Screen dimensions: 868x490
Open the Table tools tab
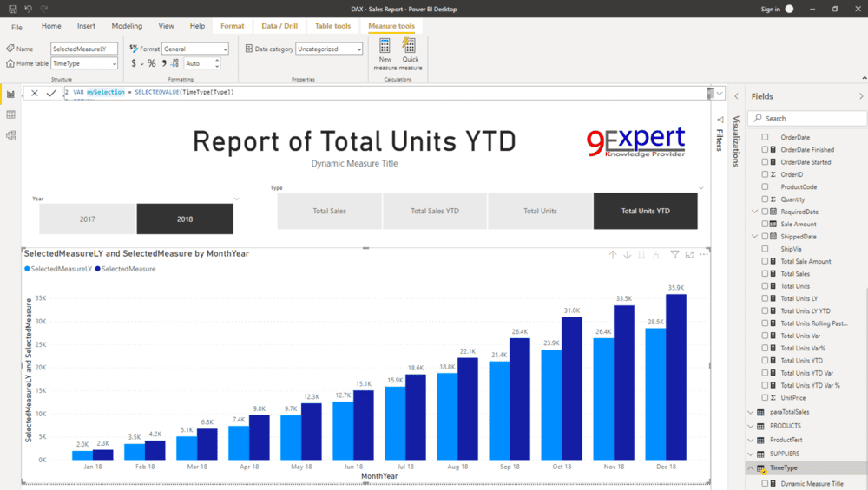[x=332, y=26]
